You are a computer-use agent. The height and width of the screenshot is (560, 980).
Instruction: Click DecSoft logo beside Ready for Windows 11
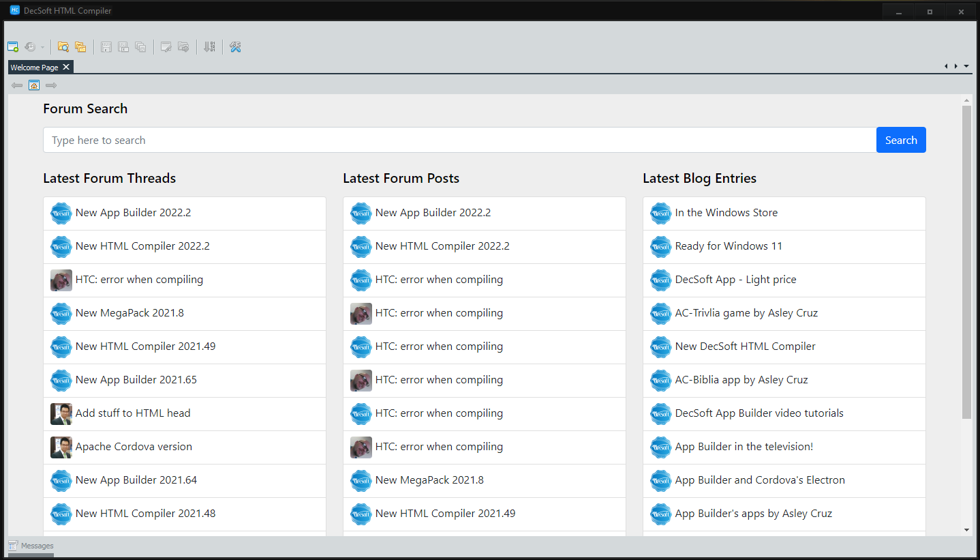pos(661,246)
